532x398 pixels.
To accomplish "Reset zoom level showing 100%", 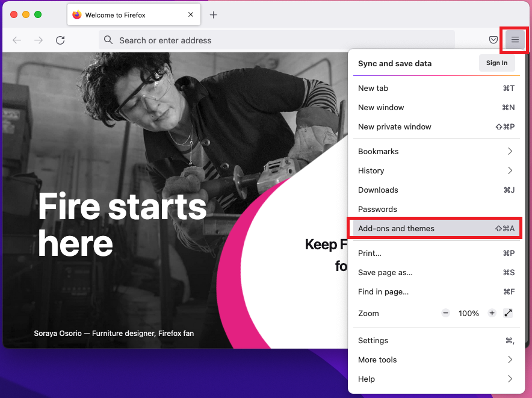I will point(469,314).
